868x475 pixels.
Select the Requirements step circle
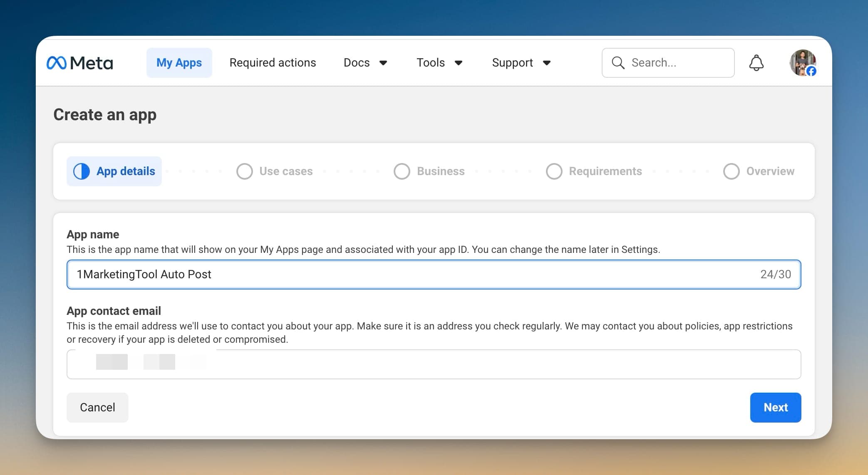coord(554,171)
